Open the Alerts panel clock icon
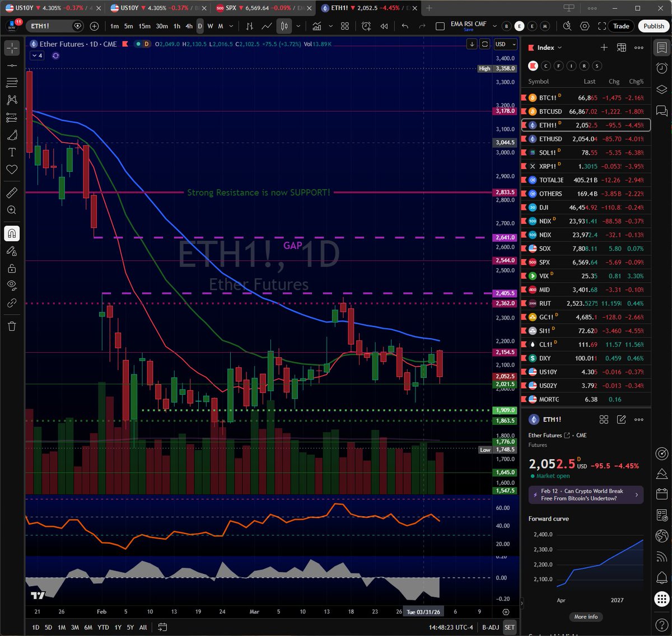The height and width of the screenshot is (636, 672). click(661, 68)
